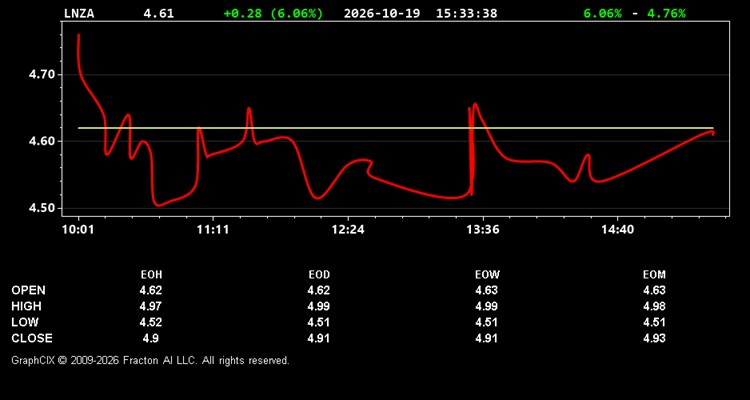Viewport: 750px width, 400px height.
Task: Click the EOH high value 4.97
Action: pos(151,306)
